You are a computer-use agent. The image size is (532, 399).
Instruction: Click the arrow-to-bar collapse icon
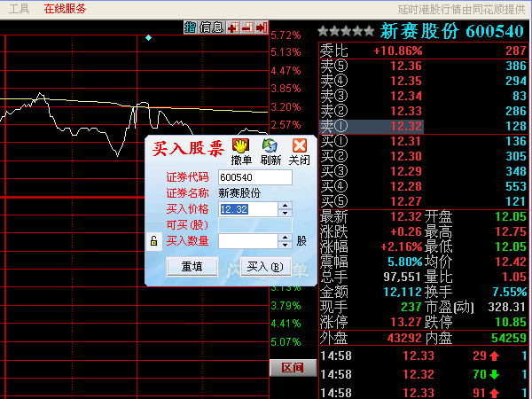pyautogui.click(x=262, y=27)
